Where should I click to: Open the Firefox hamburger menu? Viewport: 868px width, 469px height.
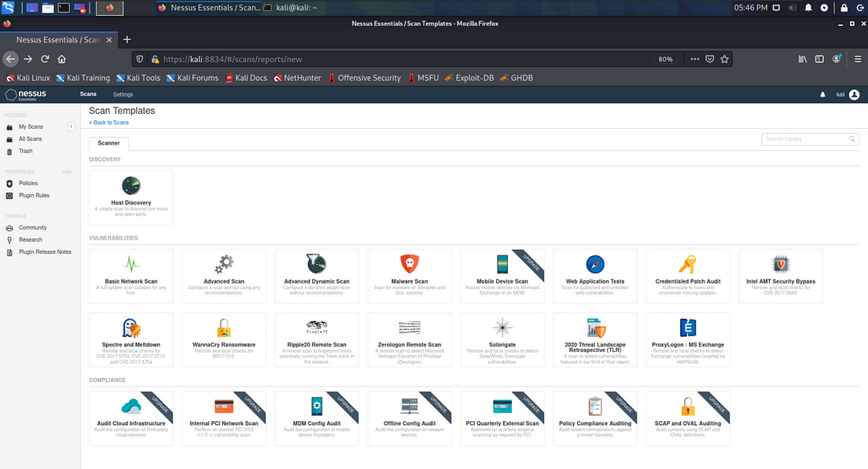pyautogui.click(x=858, y=59)
